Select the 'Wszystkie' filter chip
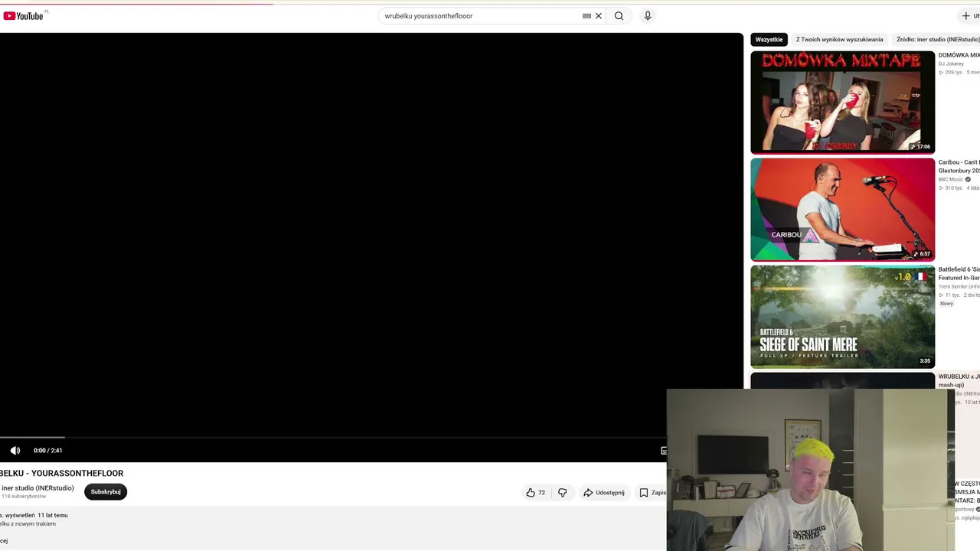 769,40
